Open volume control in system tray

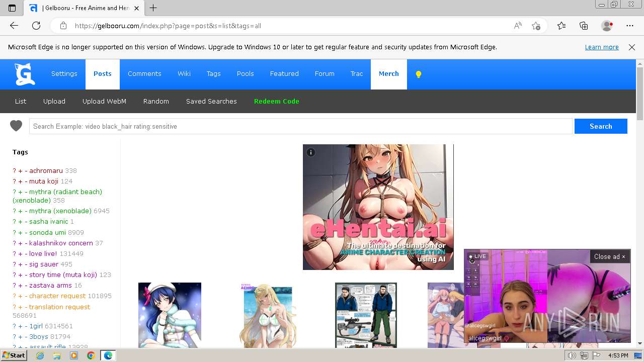pos(572,355)
